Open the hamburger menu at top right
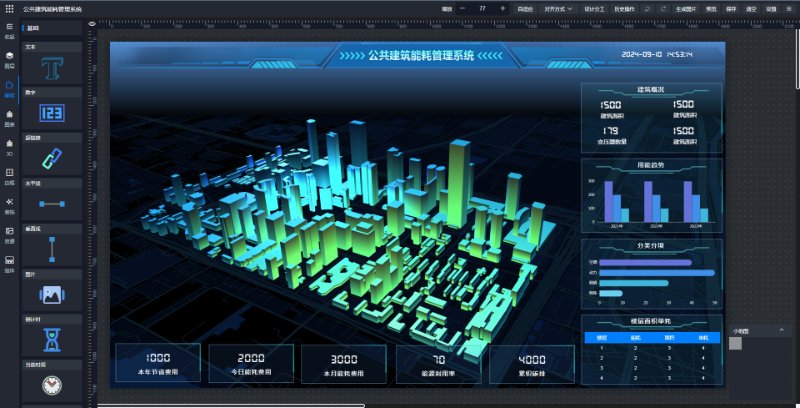This screenshot has height=408, width=800. [x=789, y=8]
